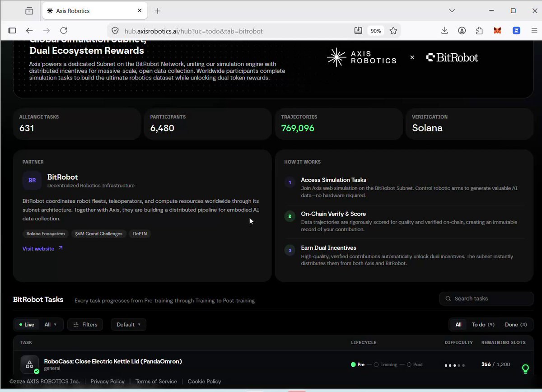Click the Search tasks field
Screen dimensions: 542x392
486,299
